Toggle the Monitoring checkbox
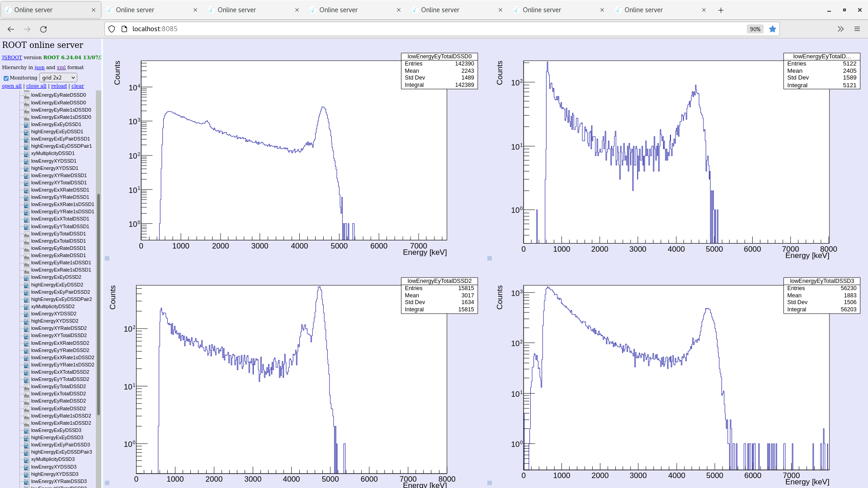 pos(6,78)
